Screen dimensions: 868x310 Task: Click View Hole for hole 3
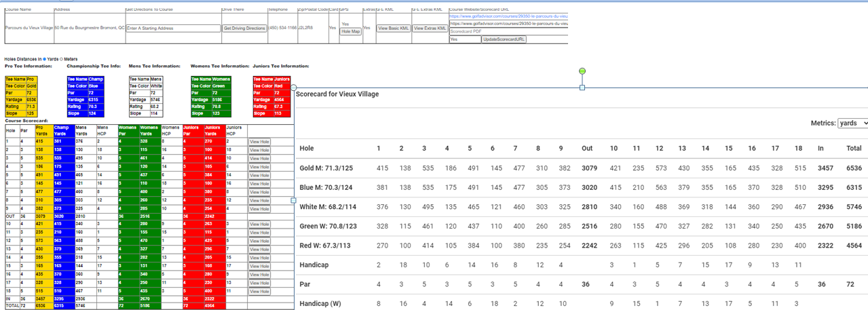259,159
